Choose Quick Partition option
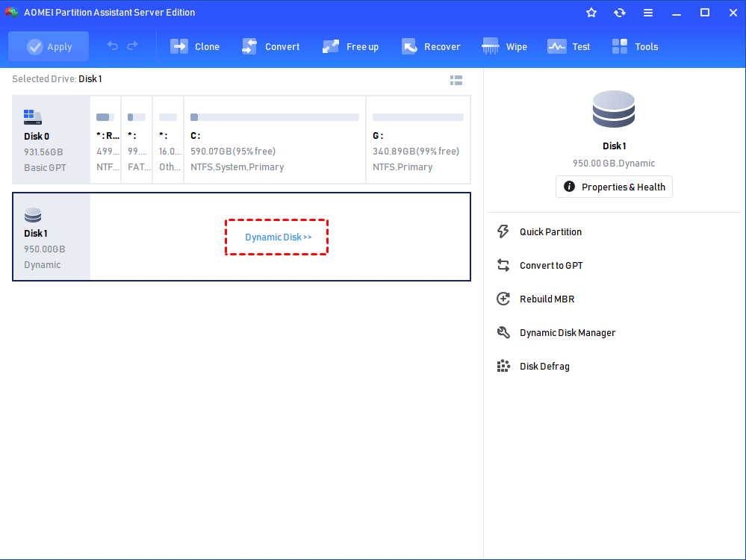 [550, 231]
